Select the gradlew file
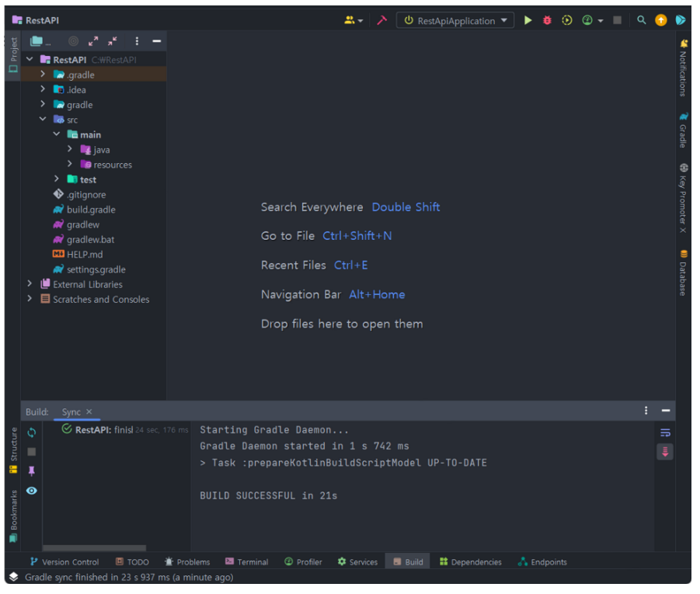The height and width of the screenshot is (594, 700). (83, 225)
